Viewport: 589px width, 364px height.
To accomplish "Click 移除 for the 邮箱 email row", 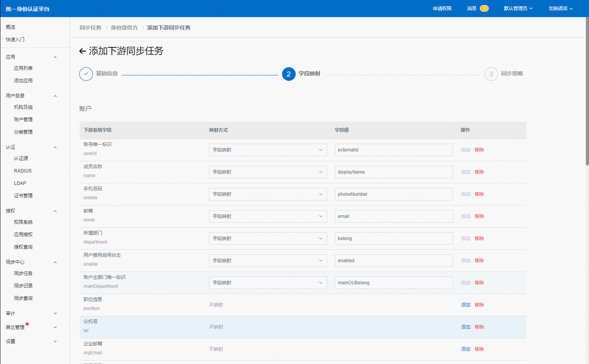I will 479,216.
